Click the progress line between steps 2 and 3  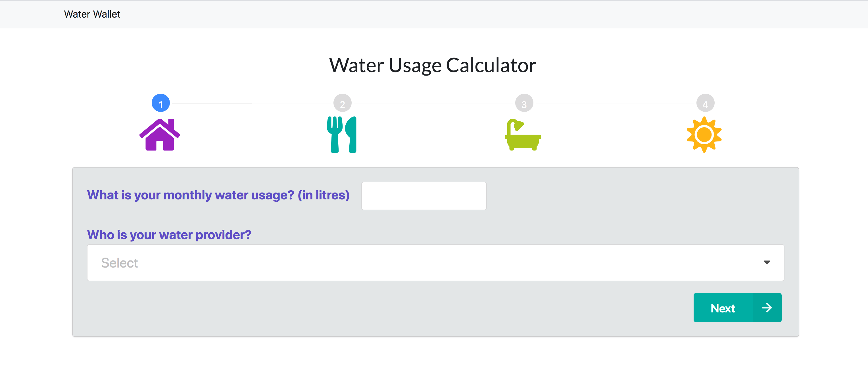433,103
